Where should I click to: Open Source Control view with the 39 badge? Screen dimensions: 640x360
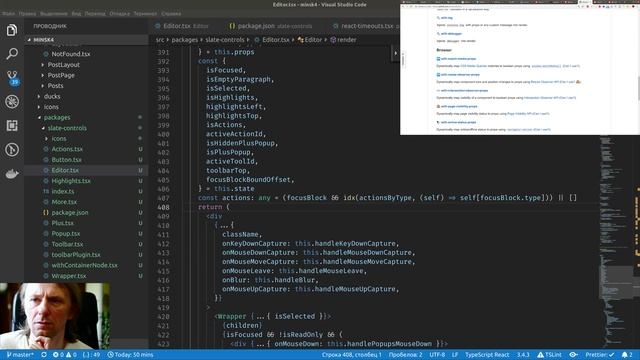tap(12, 78)
